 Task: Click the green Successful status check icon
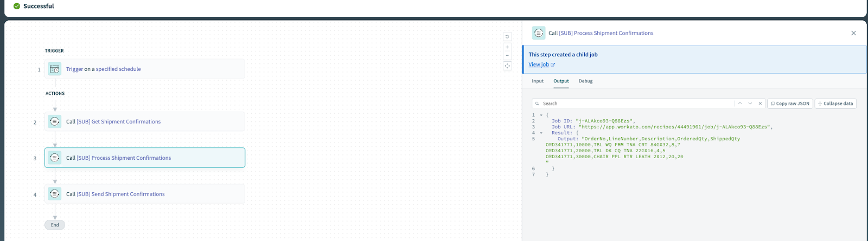click(17, 6)
